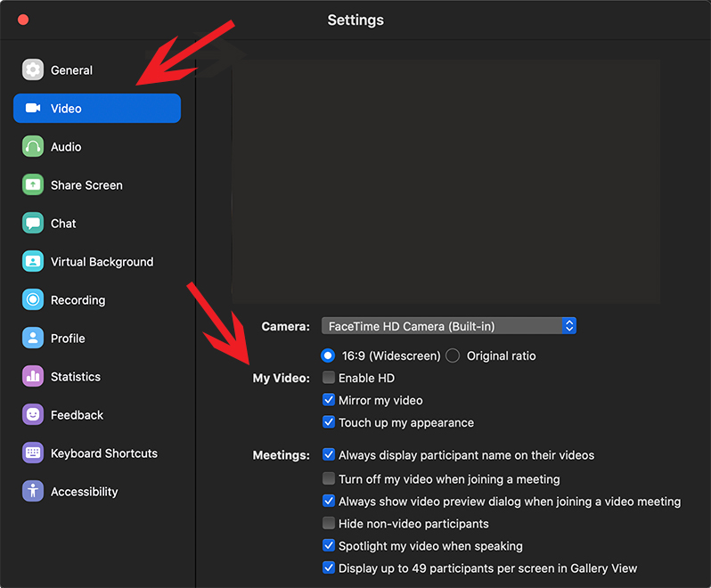Click the Chat bubble icon
This screenshot has width=711, height=588.
pyautogui.click(x=33, y=224)
